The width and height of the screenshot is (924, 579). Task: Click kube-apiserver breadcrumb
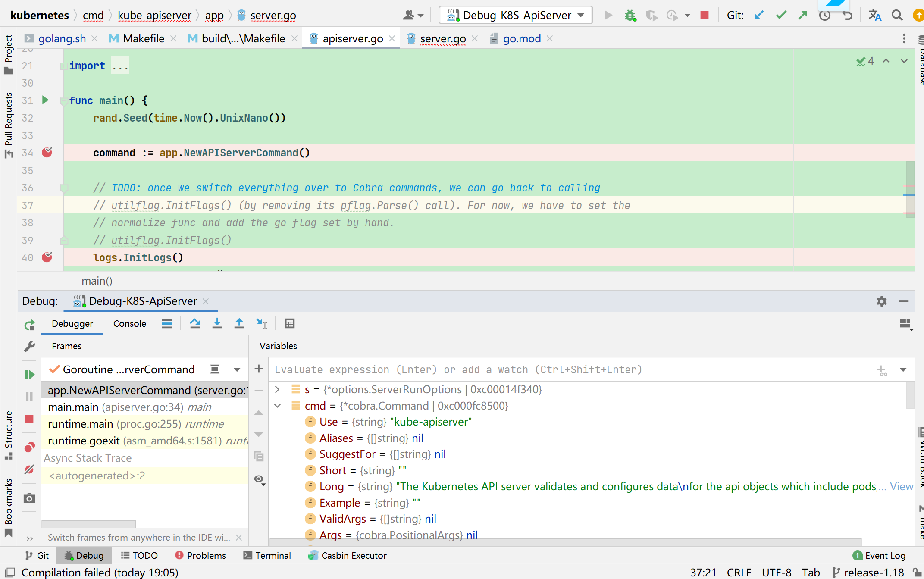click(154, 16)
